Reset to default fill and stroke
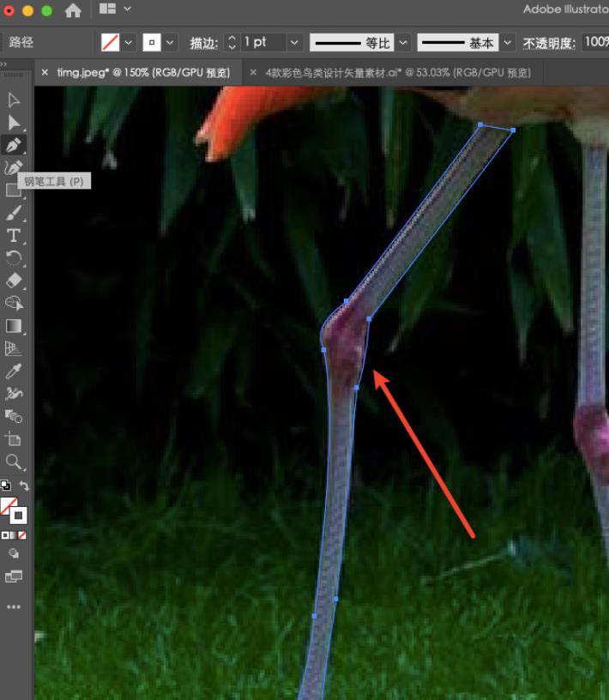This screenshot has width=609, height=700. tap(5, 486)
